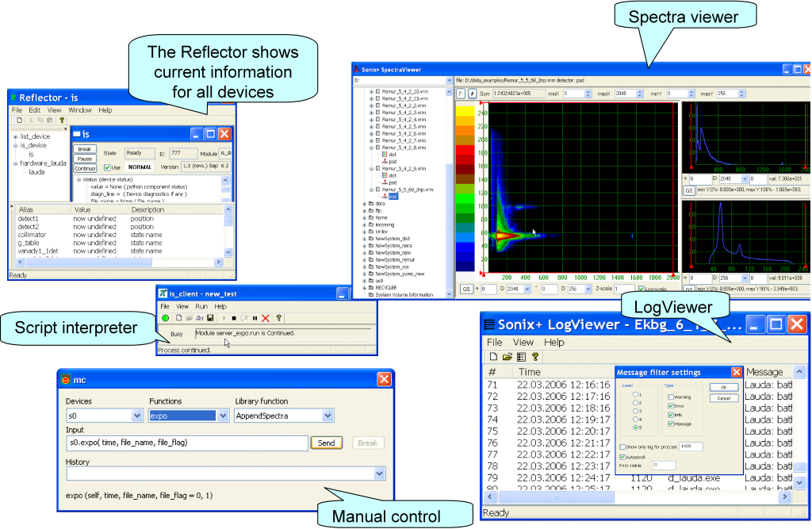Open the Run menu in is_client
The height and width of the screenshot is (529, 812).
201,305
